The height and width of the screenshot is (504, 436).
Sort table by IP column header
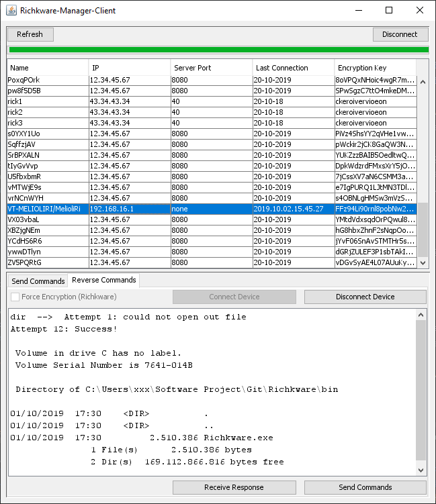130,68
